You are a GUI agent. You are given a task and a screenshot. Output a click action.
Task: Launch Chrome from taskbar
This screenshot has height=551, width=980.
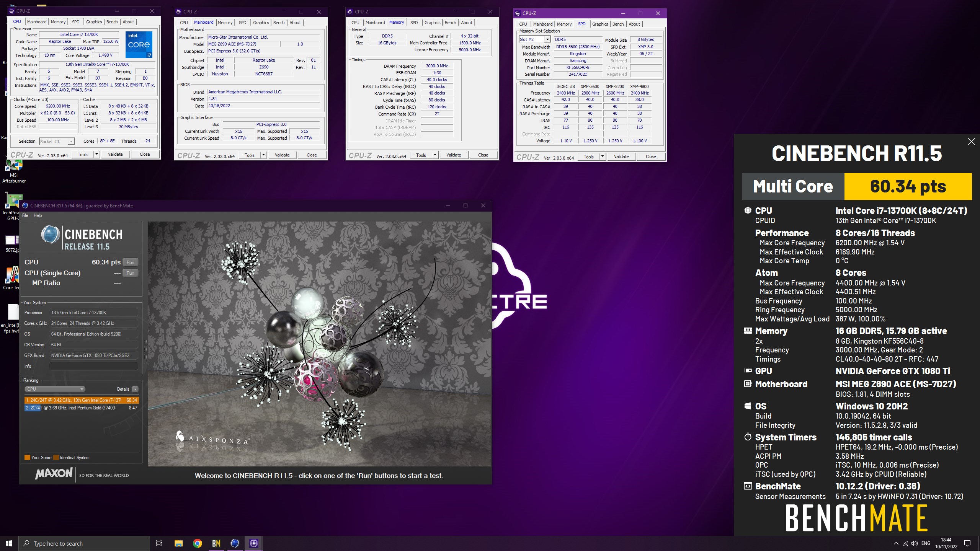pos(197,543)
